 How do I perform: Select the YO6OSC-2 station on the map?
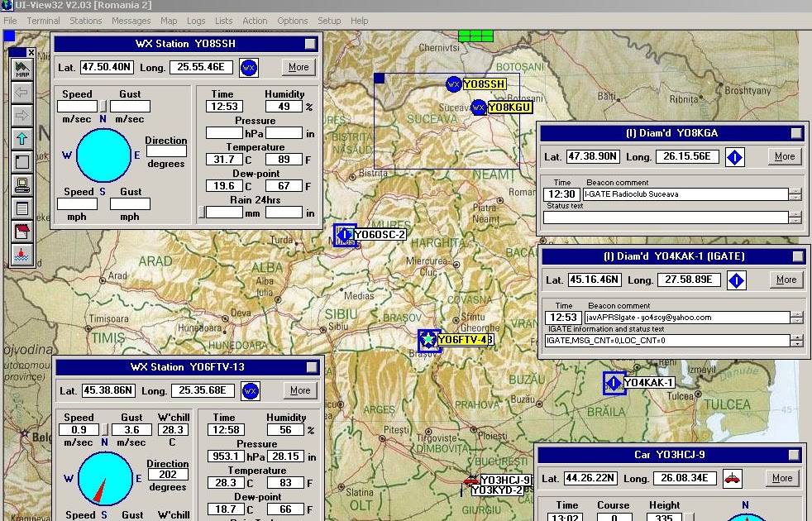pyautogui.click(x=345, y=235)
